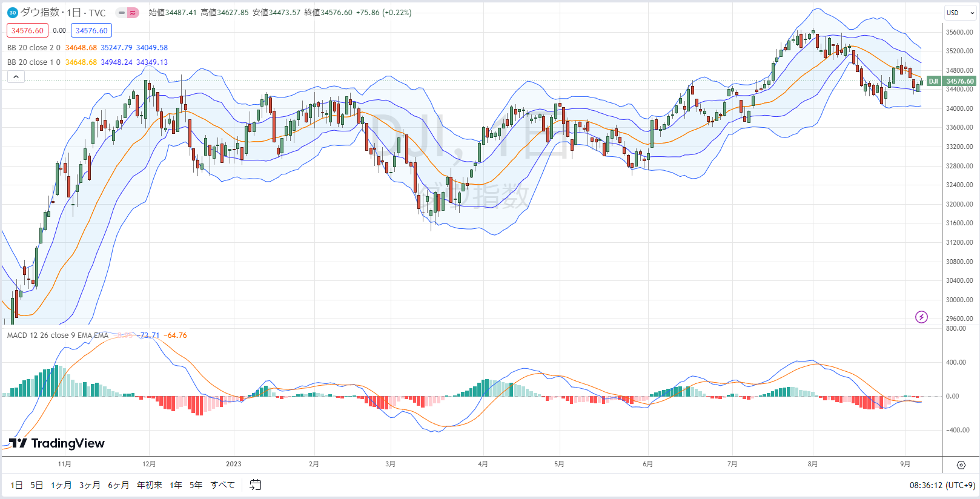Click the 34948.24 upper band value

[x=116, y=62]
